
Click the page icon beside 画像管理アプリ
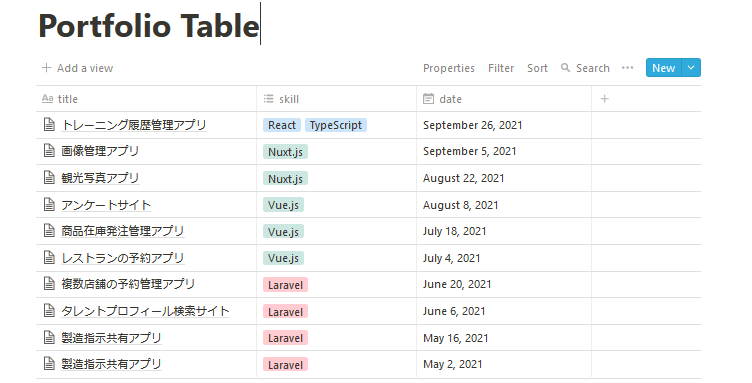click(x=49, y=151)
